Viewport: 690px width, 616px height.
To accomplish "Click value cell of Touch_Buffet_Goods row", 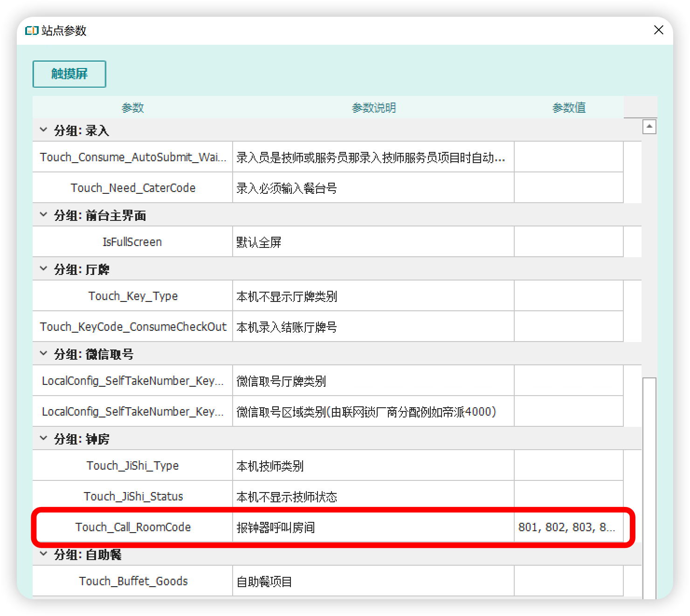I will (x=569, y=581).
